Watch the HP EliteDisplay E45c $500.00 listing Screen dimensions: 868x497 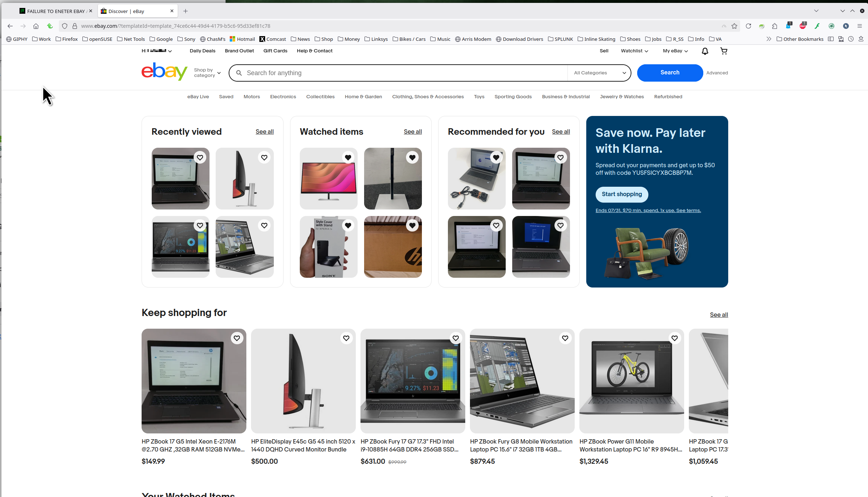click(346, 338)
